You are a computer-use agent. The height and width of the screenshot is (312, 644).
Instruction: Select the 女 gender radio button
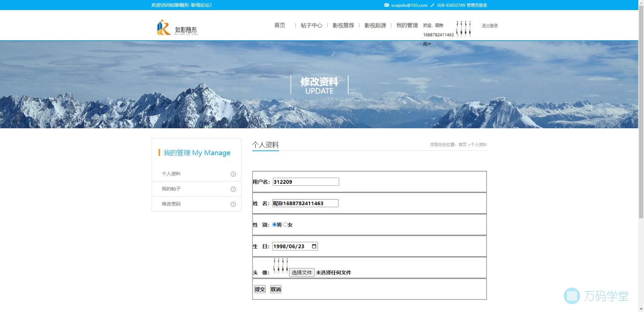click(285, 225)
